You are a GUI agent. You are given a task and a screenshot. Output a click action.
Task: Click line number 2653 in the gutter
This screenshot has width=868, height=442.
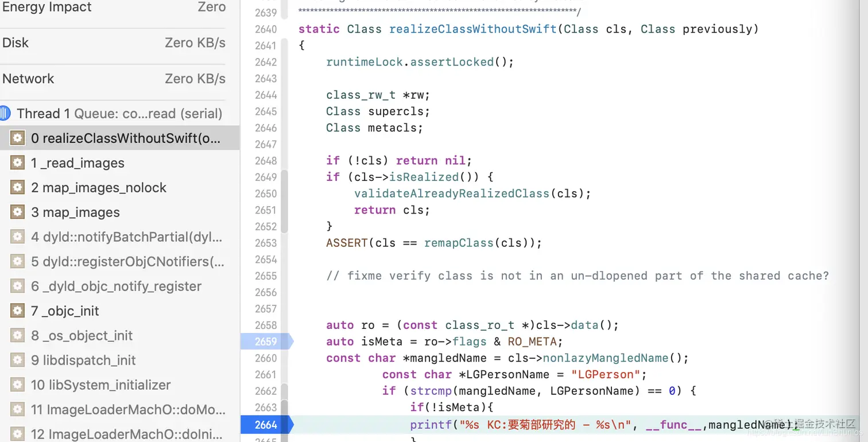[266, 243]
